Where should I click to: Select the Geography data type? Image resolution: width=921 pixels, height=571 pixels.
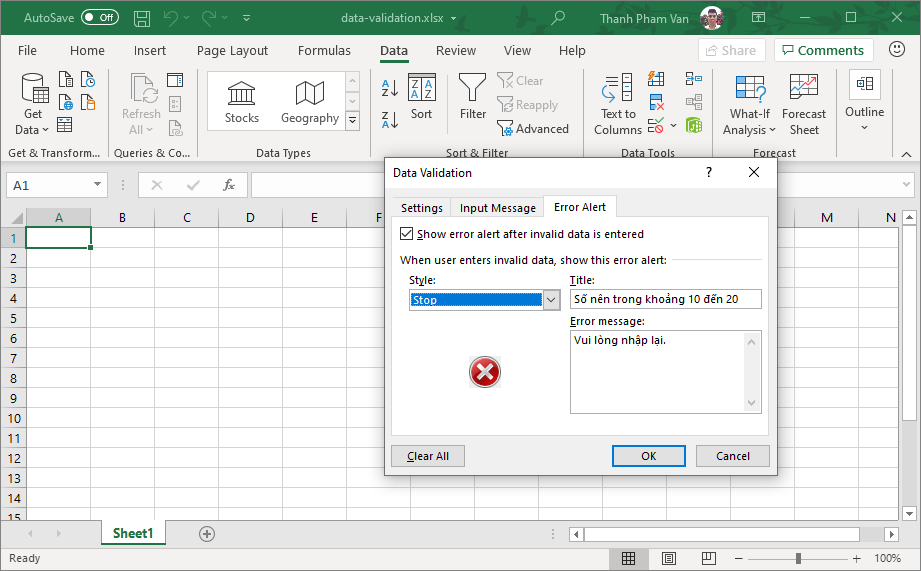pos(310,102)
